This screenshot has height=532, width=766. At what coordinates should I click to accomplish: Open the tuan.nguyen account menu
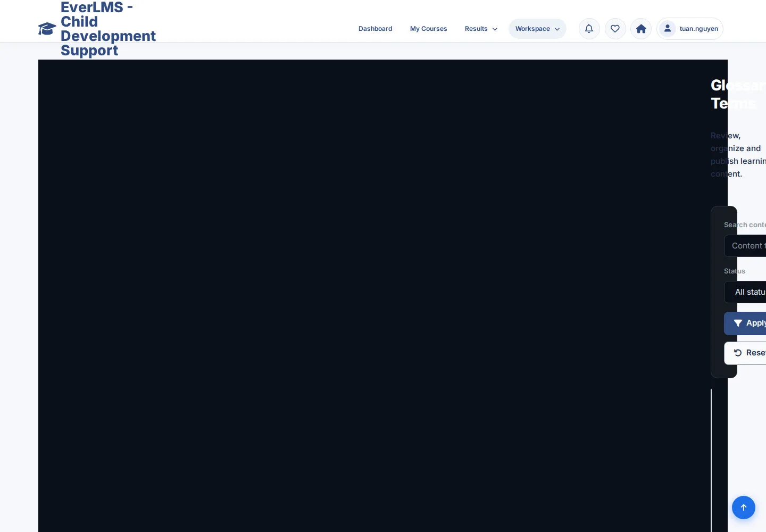690,29
